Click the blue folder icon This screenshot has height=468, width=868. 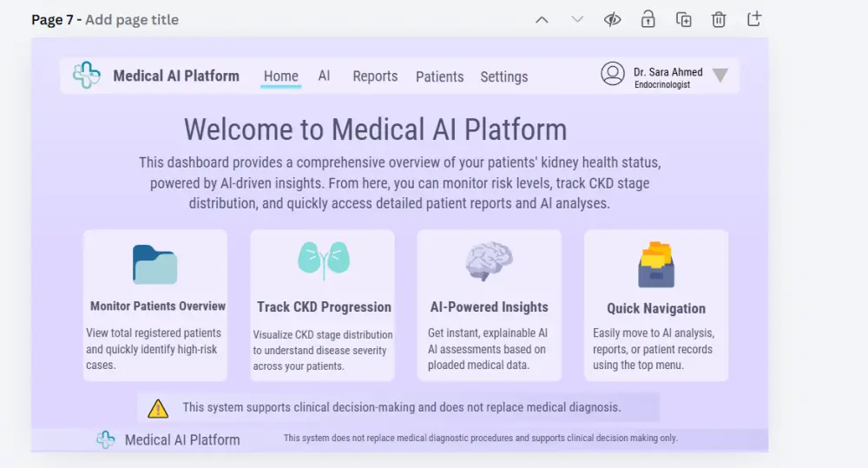point(155,265)
